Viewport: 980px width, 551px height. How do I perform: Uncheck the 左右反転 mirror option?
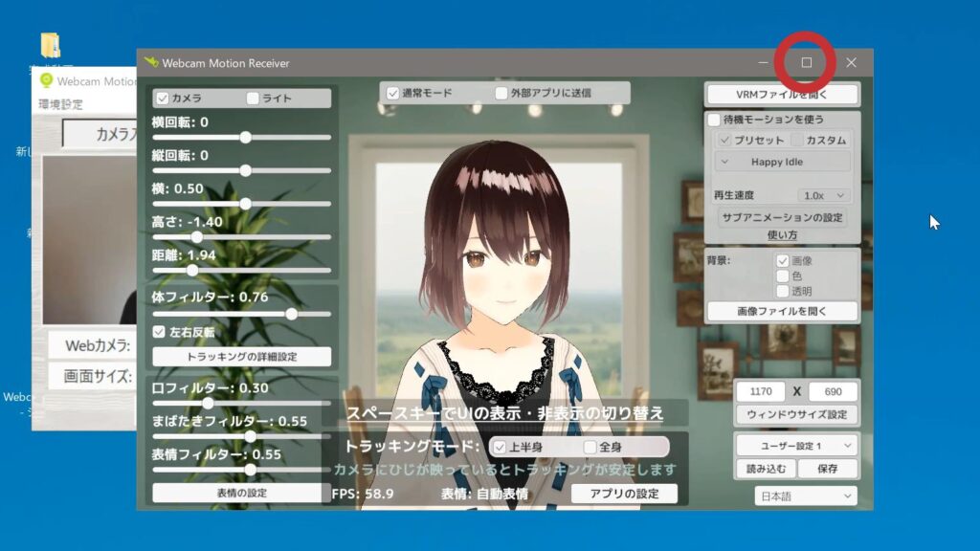pyautogui.click(x=161, y=332)
